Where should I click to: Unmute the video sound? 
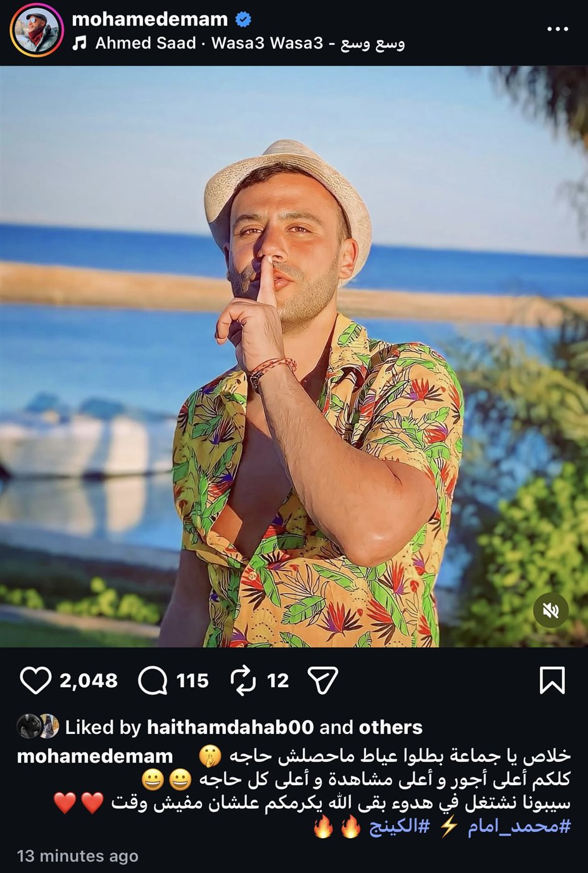click(x=551, y=610)
